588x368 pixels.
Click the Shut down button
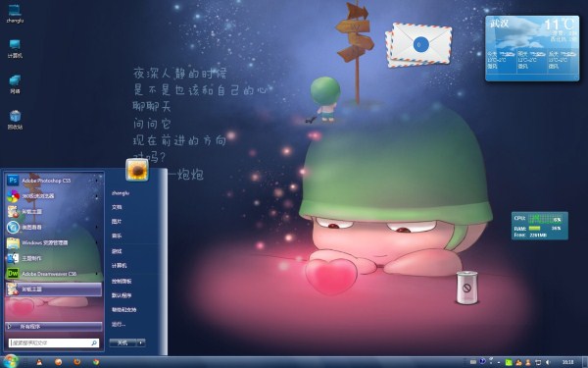tap(123, 342)
